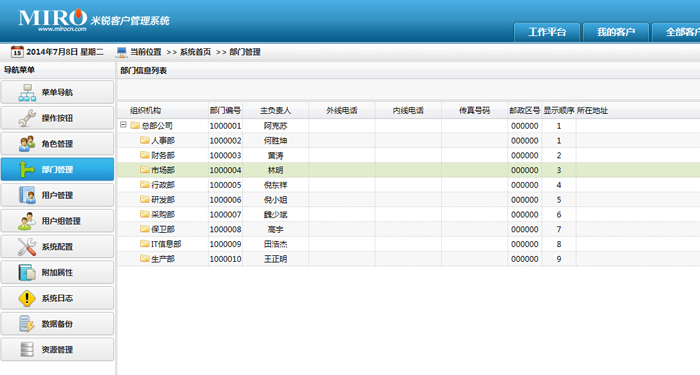Open the 角色管理 menu item
Screen dimensions: 700x375
[57, 144]
